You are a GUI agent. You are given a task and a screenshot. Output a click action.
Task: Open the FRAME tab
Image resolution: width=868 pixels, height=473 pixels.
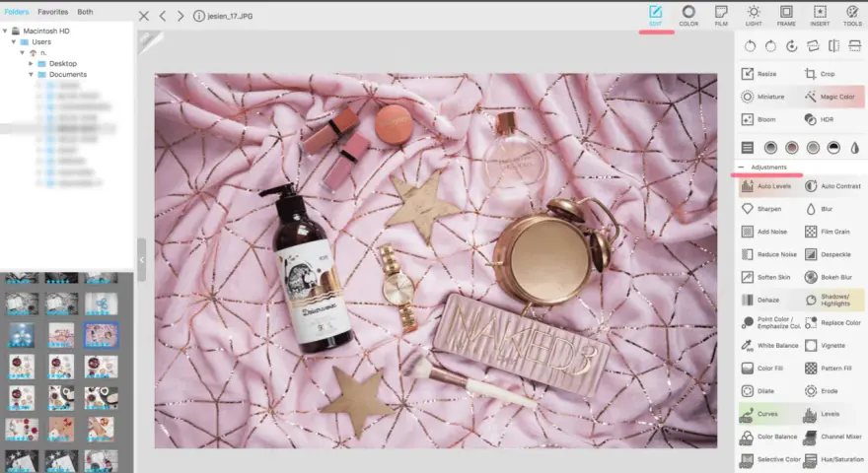click(x=786, y=16)
